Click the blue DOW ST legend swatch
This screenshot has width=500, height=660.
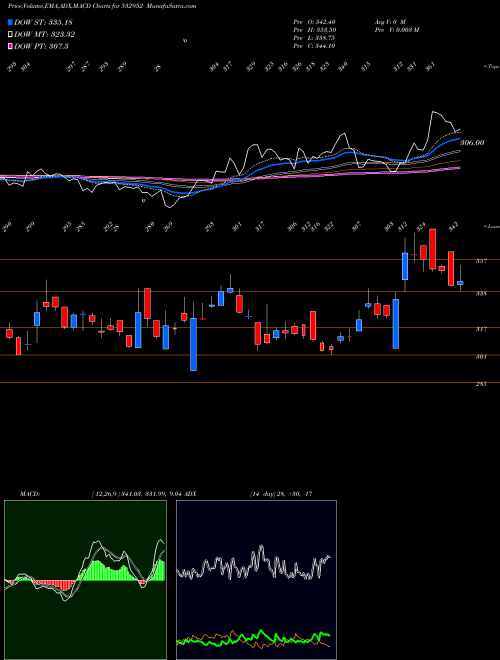tap(10, 22)
